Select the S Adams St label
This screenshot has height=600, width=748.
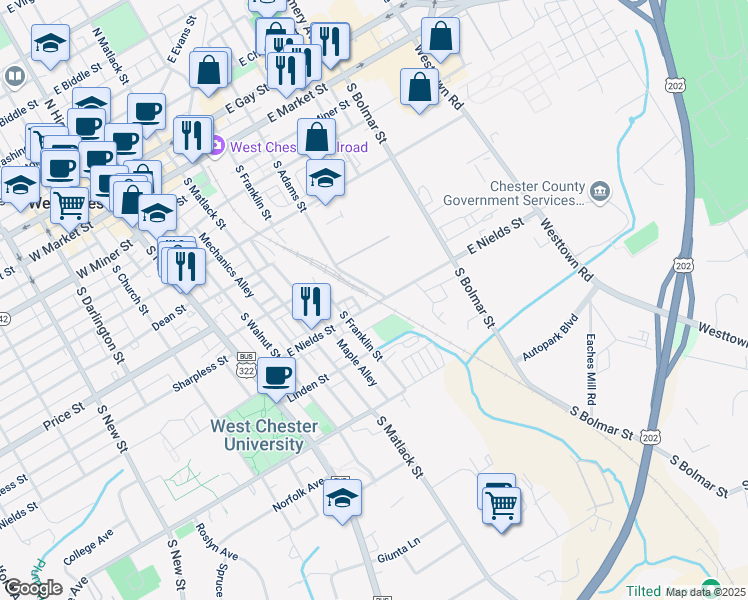coord(290,186)
